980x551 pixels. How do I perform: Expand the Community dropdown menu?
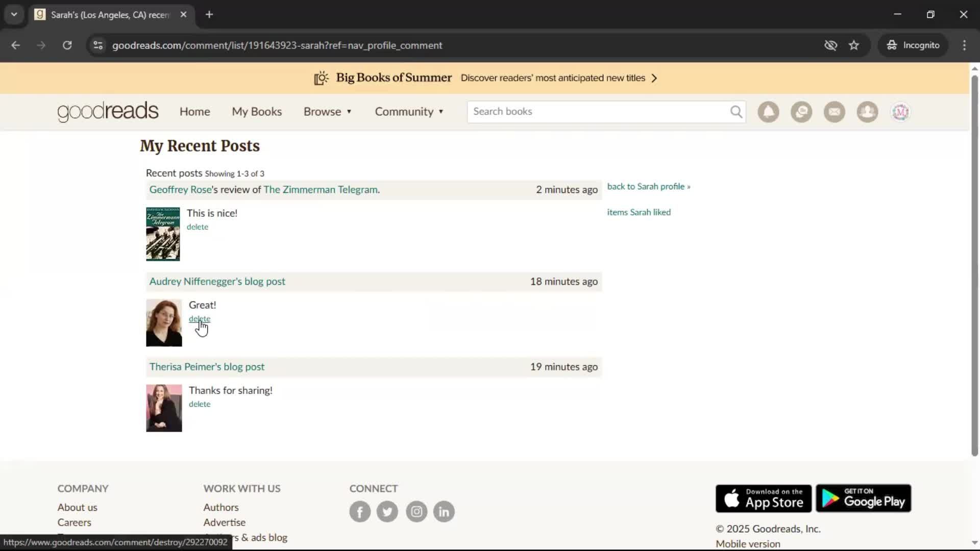coord(409,112)
